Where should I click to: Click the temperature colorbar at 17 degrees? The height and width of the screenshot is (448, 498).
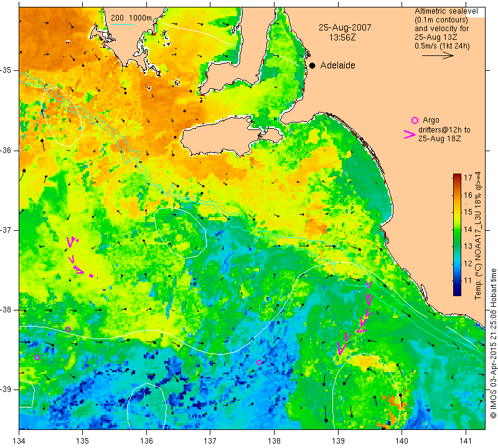[457, 177]
